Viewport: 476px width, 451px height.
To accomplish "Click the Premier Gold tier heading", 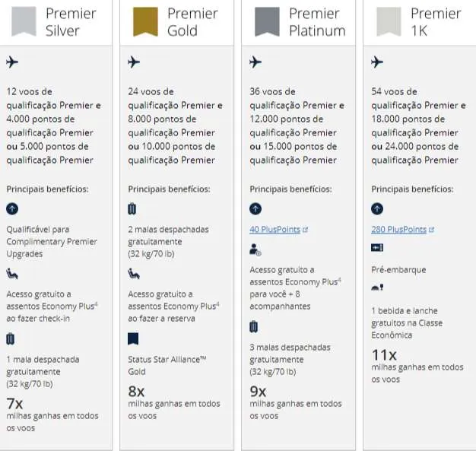I will click(x=193, y=22).
